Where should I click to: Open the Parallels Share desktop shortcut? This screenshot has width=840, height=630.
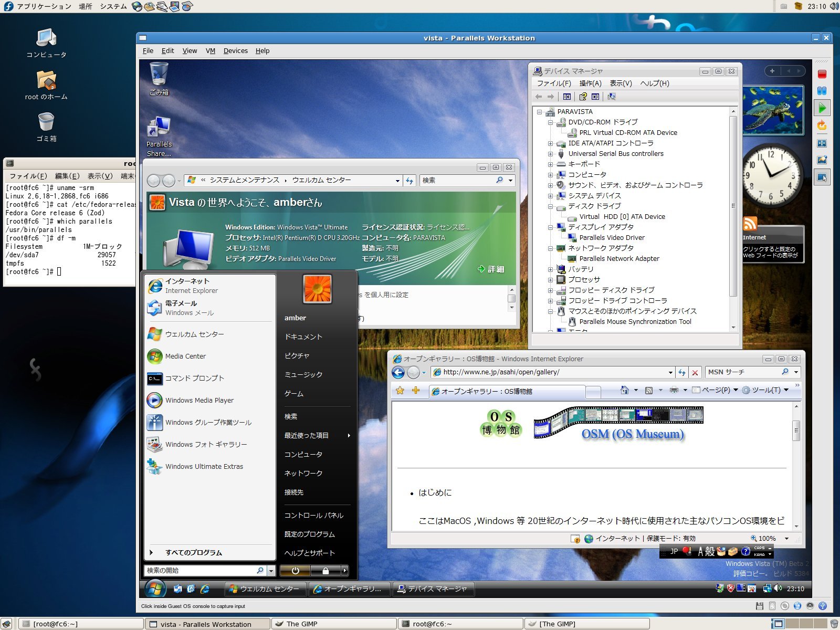pos(159,136)
